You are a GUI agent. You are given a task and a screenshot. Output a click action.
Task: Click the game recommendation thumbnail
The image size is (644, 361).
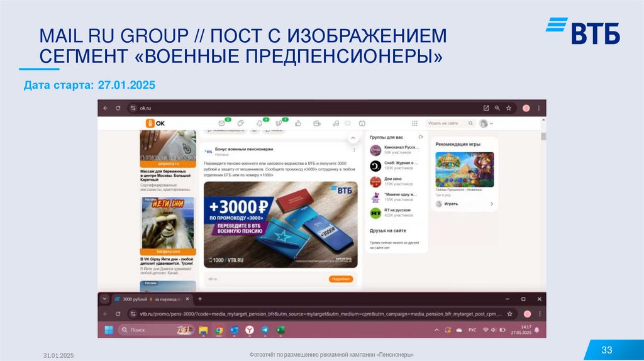click(x=465, y=170)
